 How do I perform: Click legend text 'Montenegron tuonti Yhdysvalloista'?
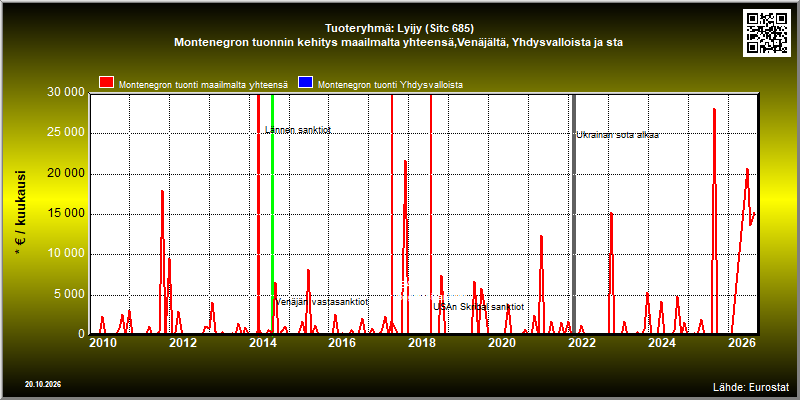(390, 85)
